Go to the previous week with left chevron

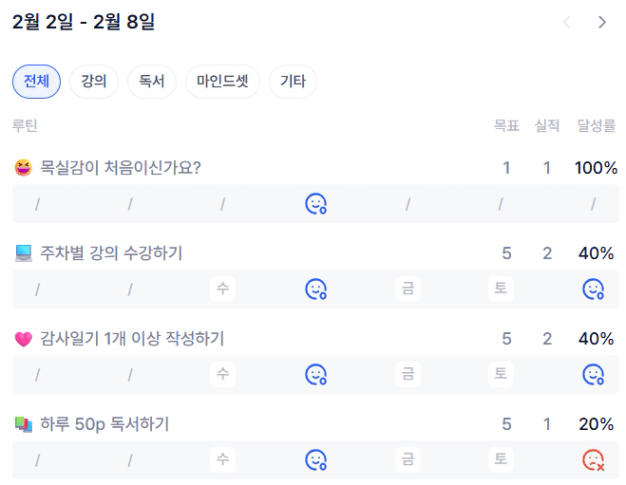(x=567, y=22)
